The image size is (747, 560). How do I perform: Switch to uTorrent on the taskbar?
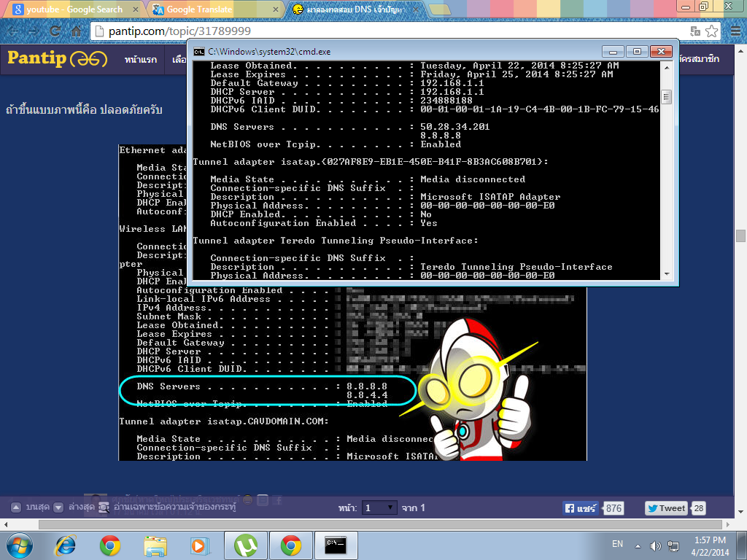(246, 545)
